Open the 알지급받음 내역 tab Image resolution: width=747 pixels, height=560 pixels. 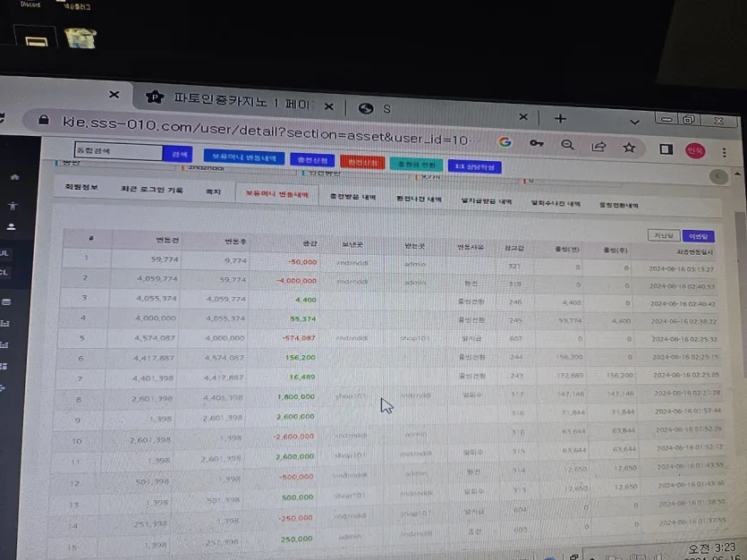click(486, 201)
